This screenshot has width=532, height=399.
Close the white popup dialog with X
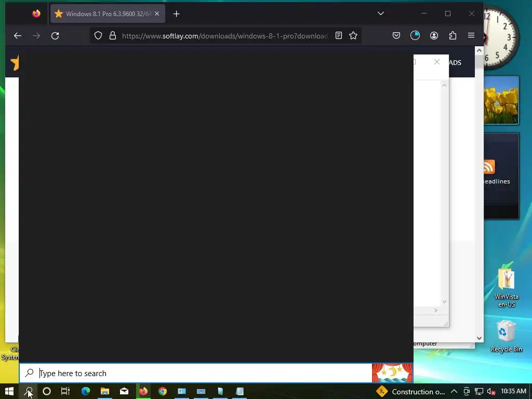tap(436, 62)
